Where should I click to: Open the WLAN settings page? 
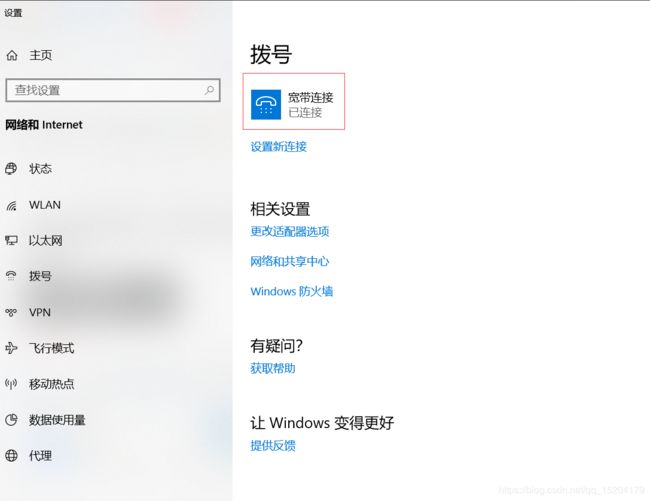point(45,205)
